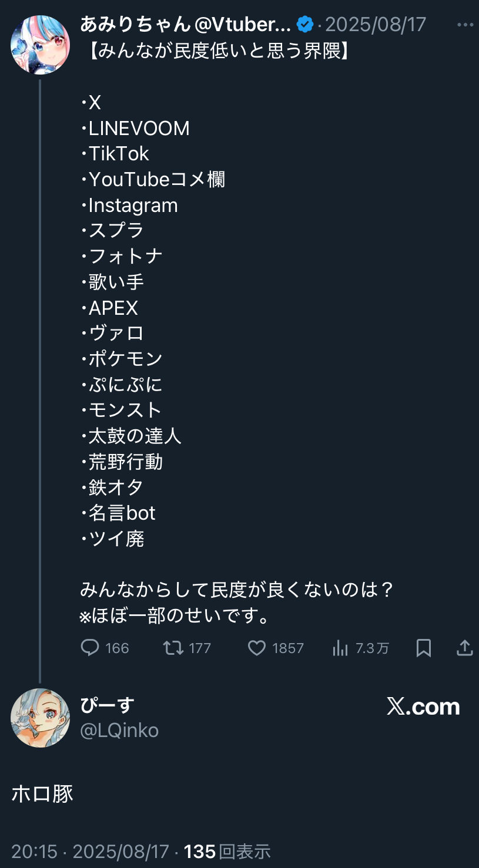Open the X.com logo link
This screenshot has width=479, height=868.
(x=423, y=706)
